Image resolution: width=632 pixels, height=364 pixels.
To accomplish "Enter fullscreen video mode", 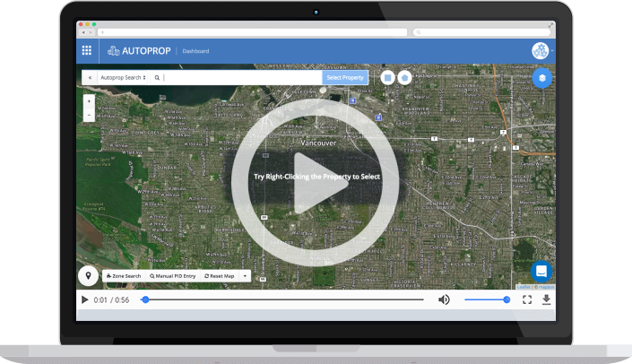I will point(527,299).
